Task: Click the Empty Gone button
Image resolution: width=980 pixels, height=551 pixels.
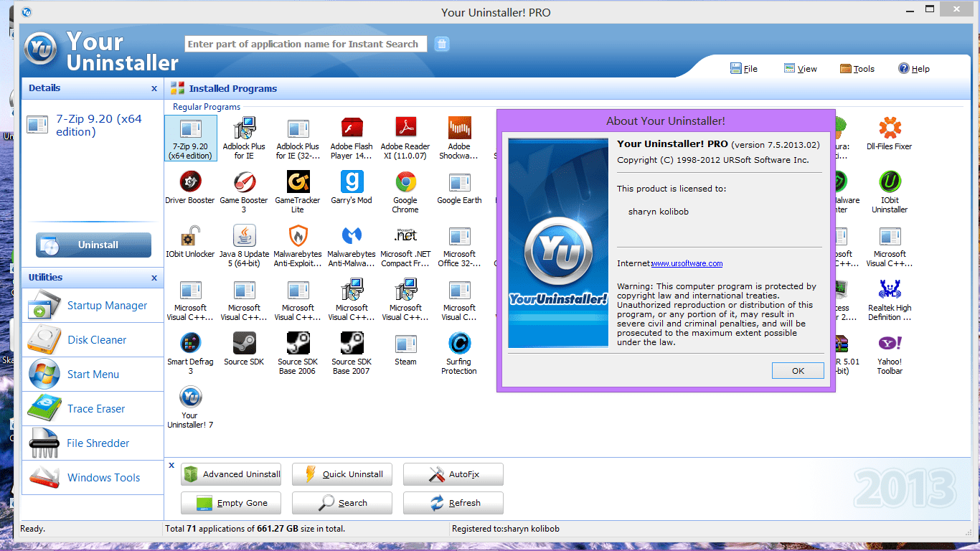Action: [231, 503]
